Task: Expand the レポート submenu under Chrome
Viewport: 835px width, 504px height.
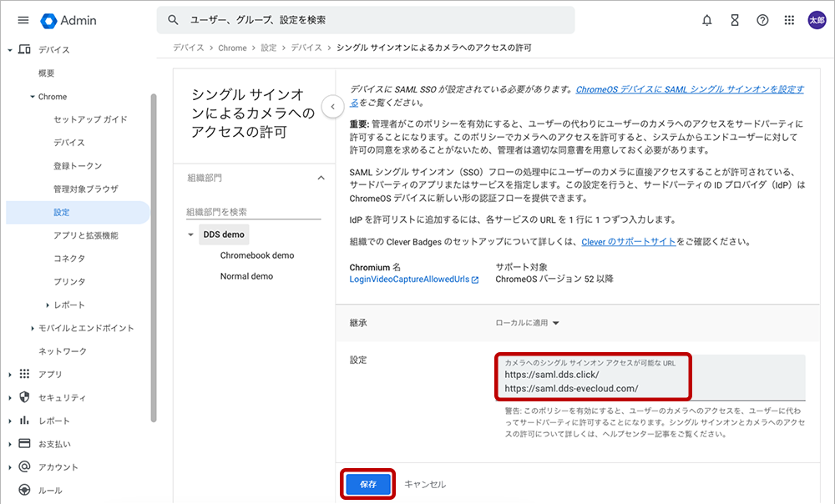Action: click(x=48, y=305)
